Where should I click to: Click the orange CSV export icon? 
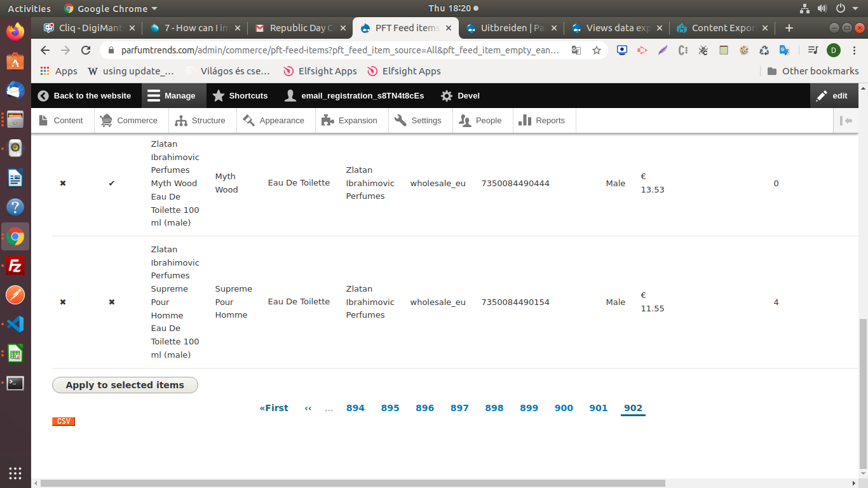64,421
